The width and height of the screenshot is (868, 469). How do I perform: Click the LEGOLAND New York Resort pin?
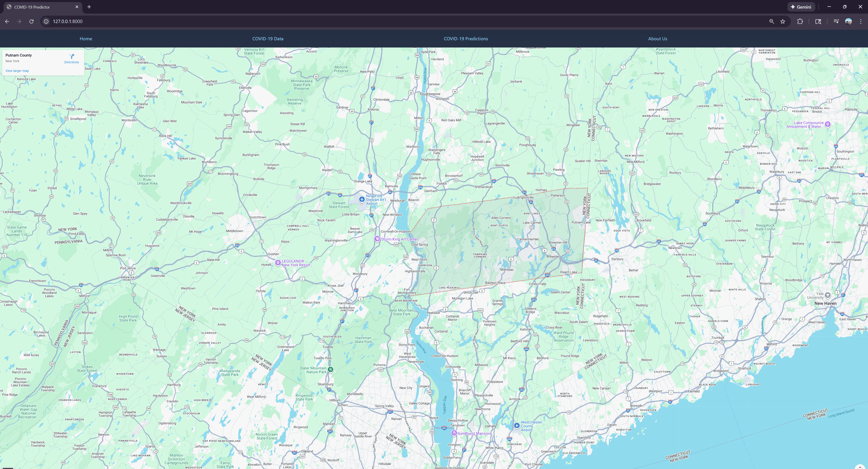click(278, 263)
